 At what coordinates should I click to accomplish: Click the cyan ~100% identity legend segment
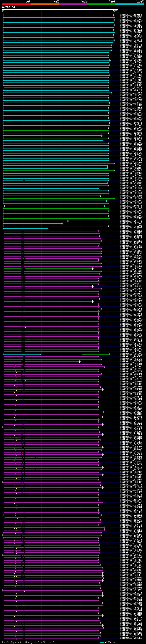[x=130, y=4]
